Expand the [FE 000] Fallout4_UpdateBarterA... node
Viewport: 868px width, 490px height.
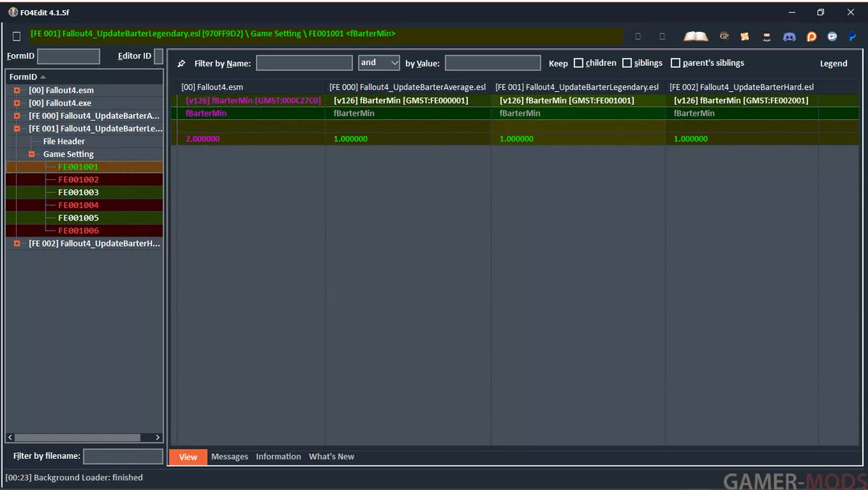[x=17, y=116]
